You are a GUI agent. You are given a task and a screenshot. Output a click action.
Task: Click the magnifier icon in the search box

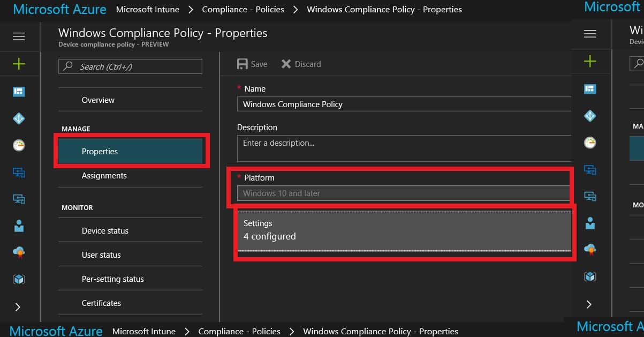pos(68,66)
